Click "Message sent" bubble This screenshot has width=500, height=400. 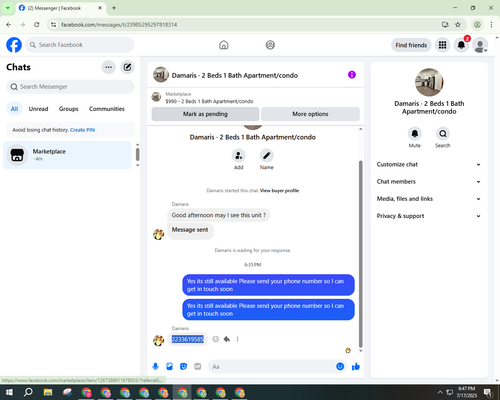pyautogui.click(x=190, y=230)
